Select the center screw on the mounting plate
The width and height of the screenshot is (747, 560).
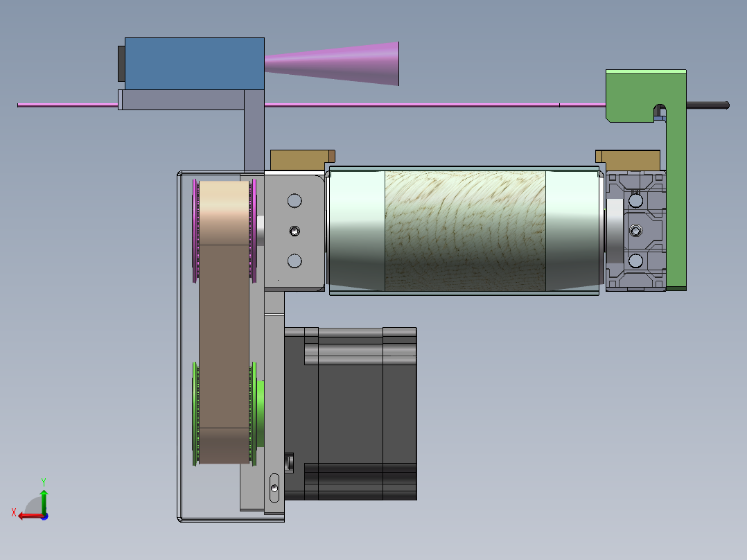295,231
